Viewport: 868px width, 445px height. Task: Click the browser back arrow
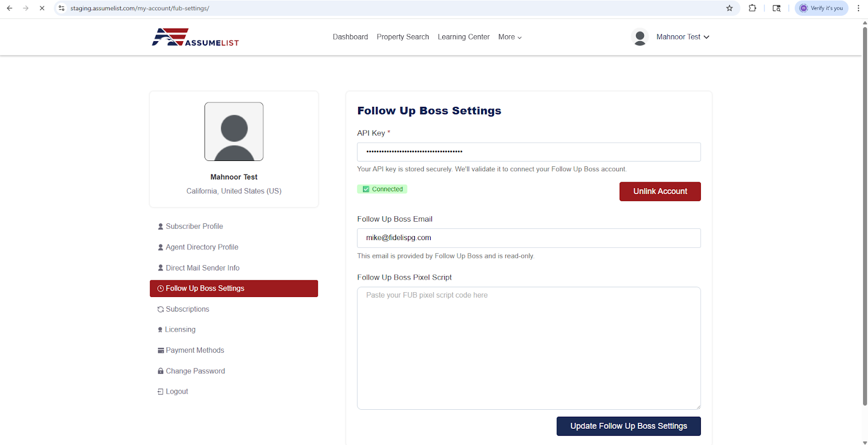(9, 8)
